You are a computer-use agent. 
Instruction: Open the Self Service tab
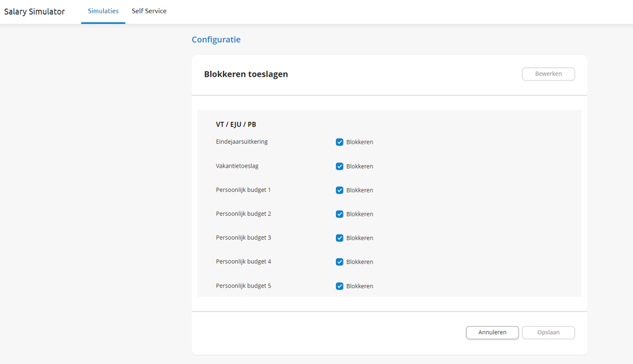click(149, 11)
